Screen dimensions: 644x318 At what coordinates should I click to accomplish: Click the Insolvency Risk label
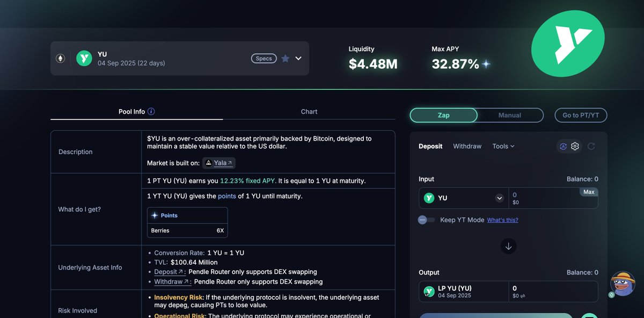pos(179,297)
